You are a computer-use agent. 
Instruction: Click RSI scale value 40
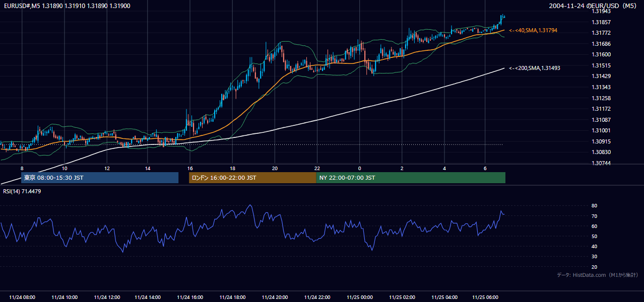595,246
